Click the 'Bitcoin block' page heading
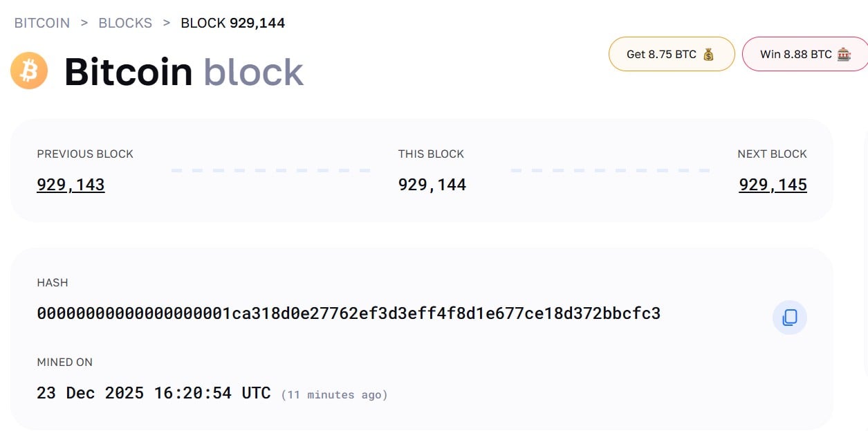Image resolution: width=868 pixels, height=431 pixels. coord(183,71)
